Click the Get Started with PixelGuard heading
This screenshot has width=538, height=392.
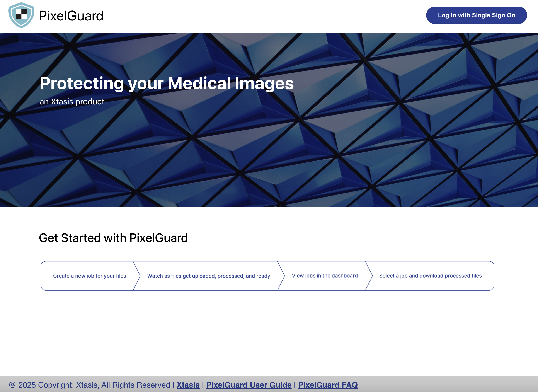pyautogui.click(x=113, y=238)
